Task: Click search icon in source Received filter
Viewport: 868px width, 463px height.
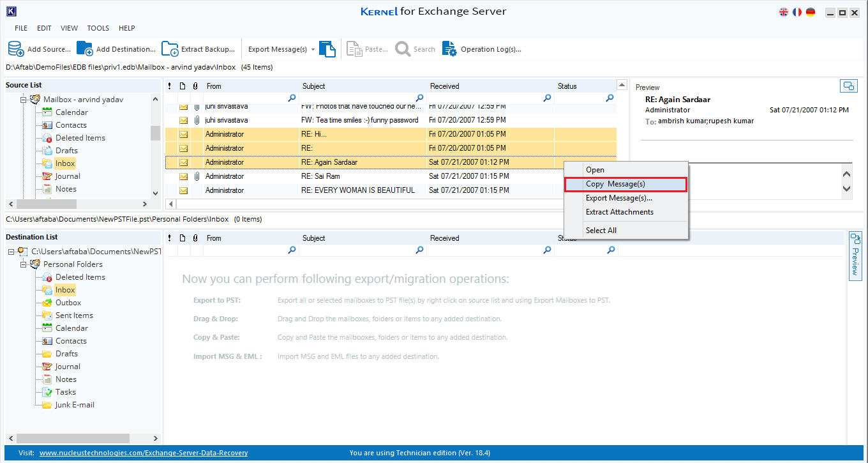Action: pyautogui.click(x=547, y=98)
